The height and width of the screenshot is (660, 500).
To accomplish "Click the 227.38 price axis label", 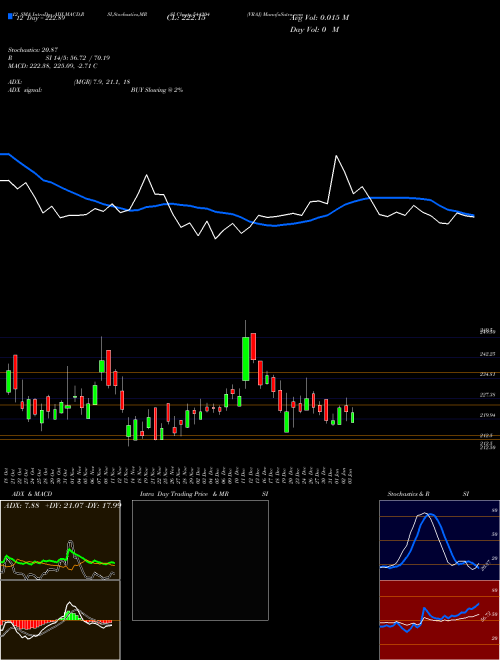I will pyautogui.click(x=488, y=395).
